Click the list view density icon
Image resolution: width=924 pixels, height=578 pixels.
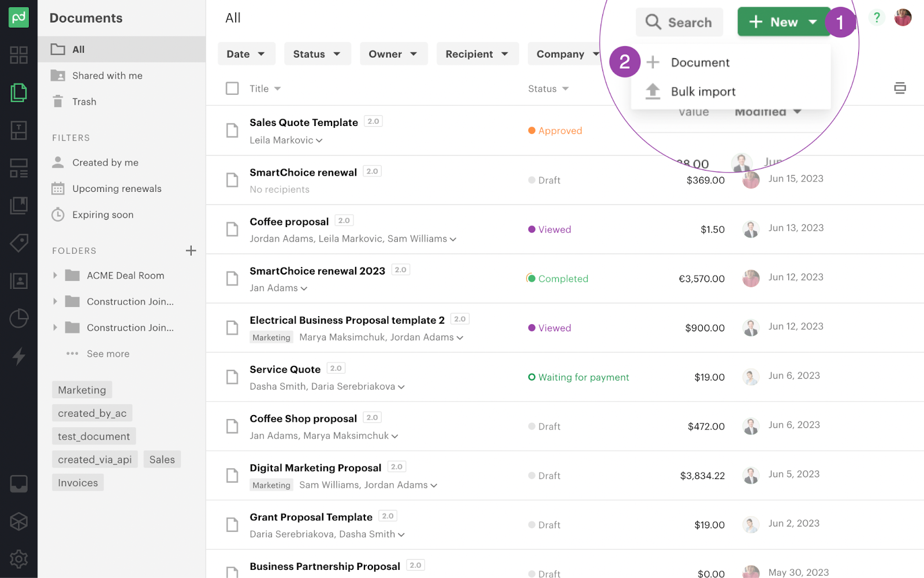[899, 88]
